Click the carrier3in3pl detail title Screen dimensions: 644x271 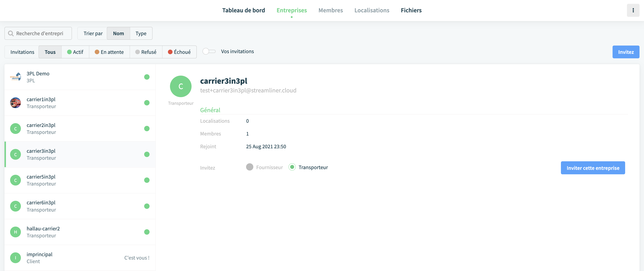click(x=223, y=81)
